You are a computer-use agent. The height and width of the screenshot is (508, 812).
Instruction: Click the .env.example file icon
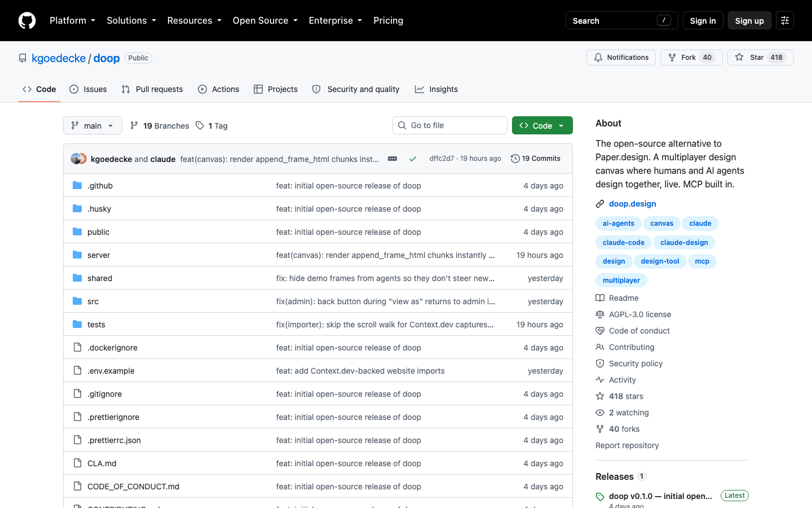[x=77, y=370]
